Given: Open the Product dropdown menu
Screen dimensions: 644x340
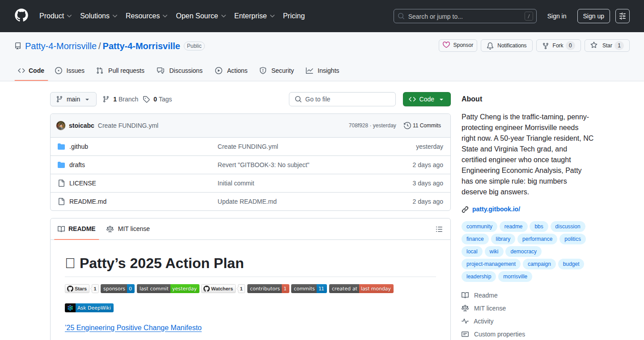Looking at the screenshot, I should point(55,16).
